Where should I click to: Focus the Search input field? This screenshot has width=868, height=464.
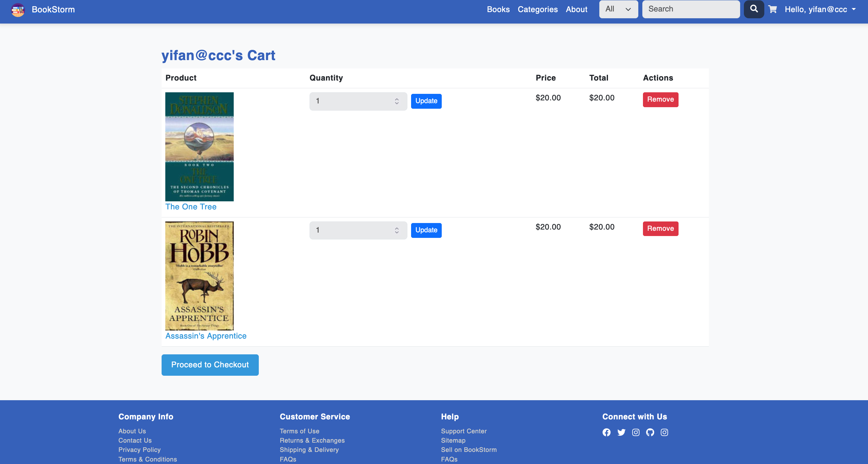pos(691,9)
